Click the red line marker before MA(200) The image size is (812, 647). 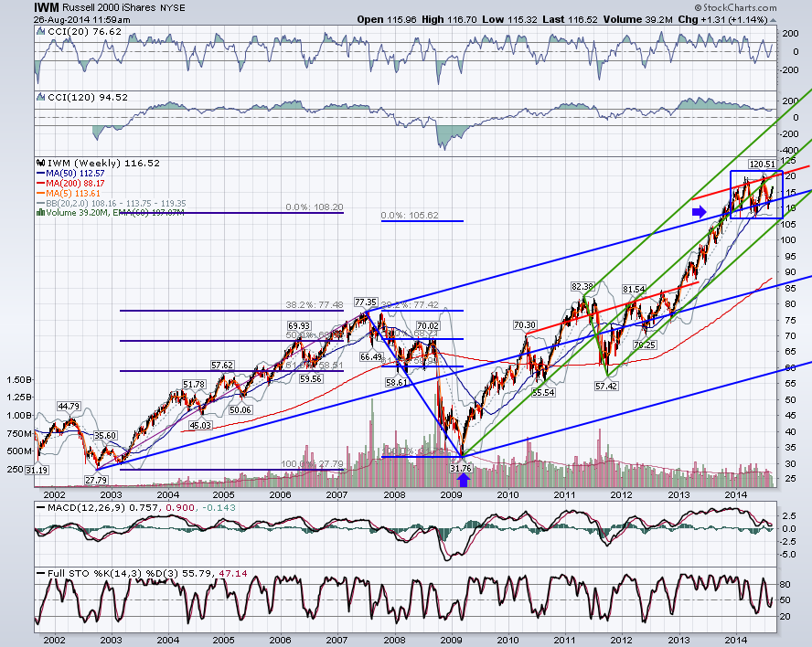[41, 184]
